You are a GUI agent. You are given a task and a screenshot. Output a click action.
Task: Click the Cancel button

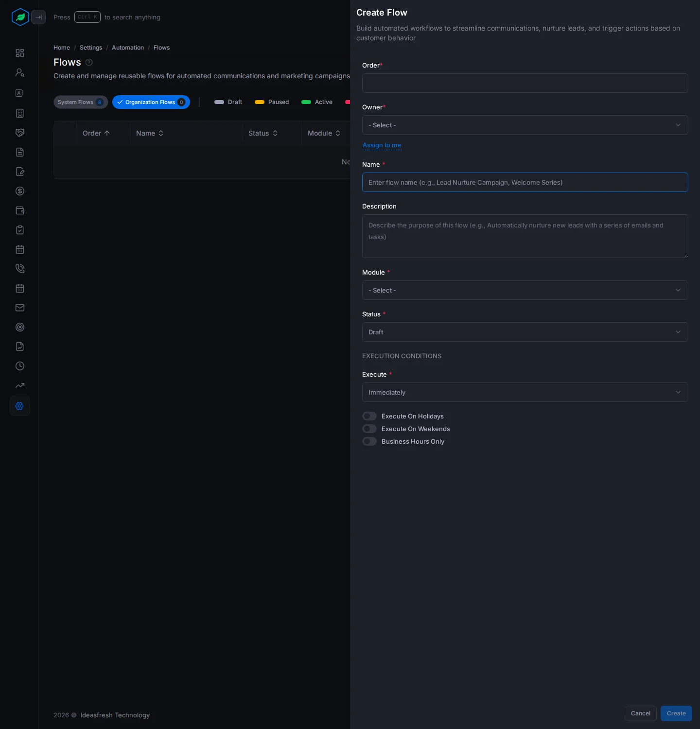(641, 713)
